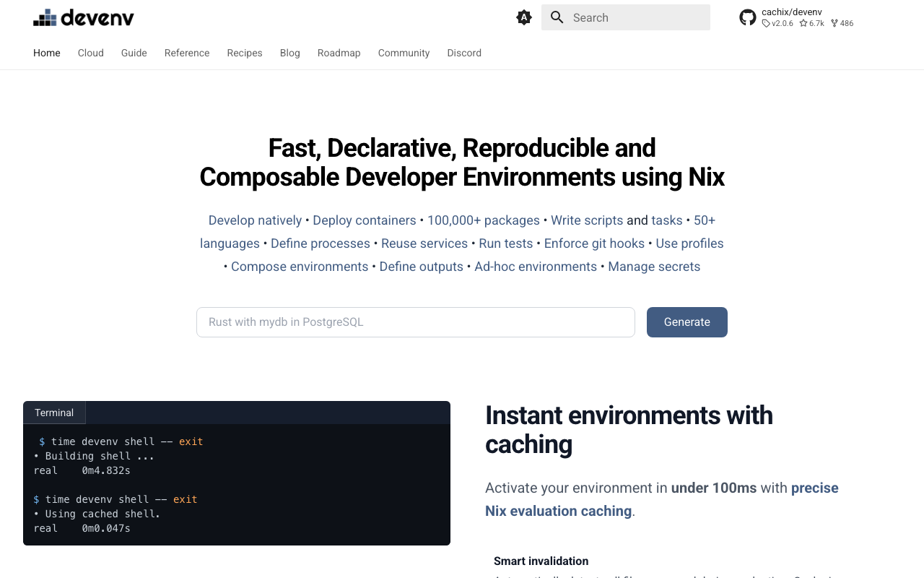Open the GitHub octocat repository icon

pos(748,17)
